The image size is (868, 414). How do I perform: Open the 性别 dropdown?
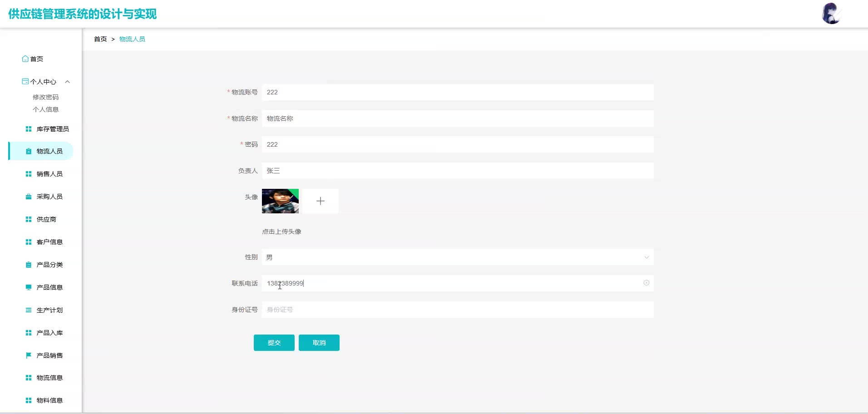[x=458, y=257]
